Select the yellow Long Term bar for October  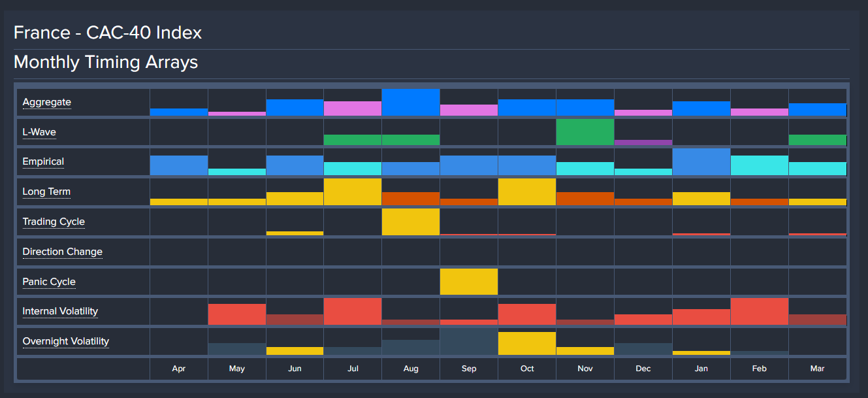(527, 192)
